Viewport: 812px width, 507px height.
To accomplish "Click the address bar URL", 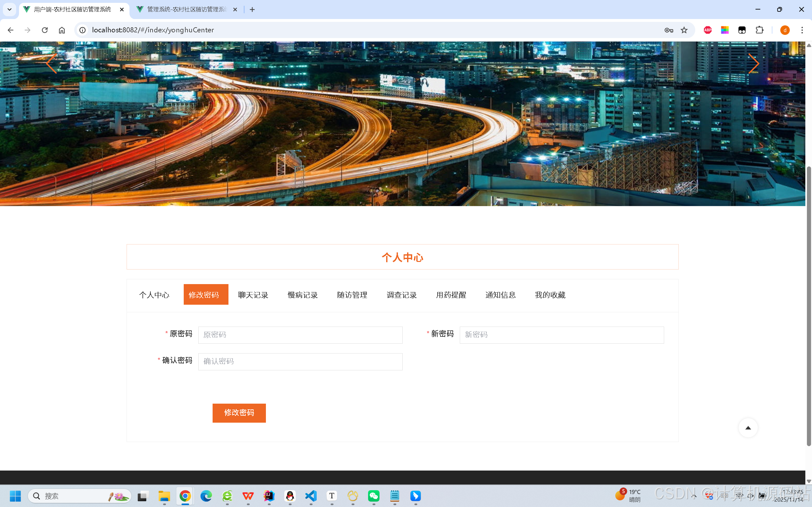I will click(153, 30).
